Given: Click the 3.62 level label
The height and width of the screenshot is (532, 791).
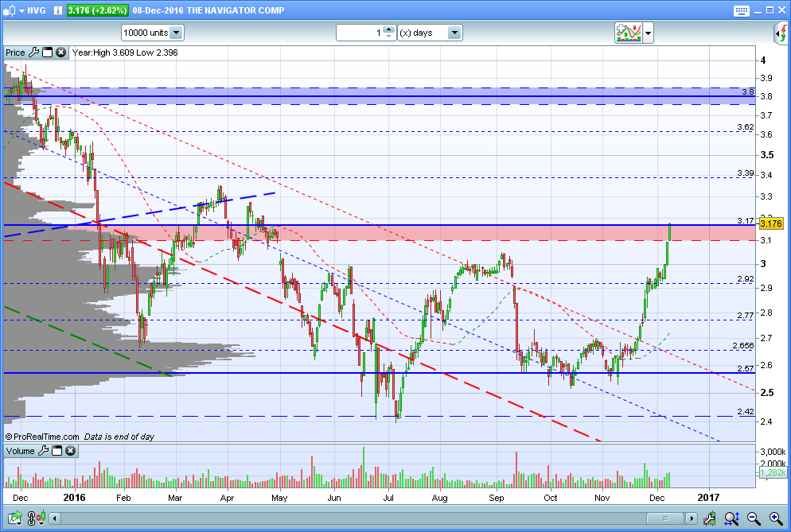Looking at the screenshot, I should 745,127.
